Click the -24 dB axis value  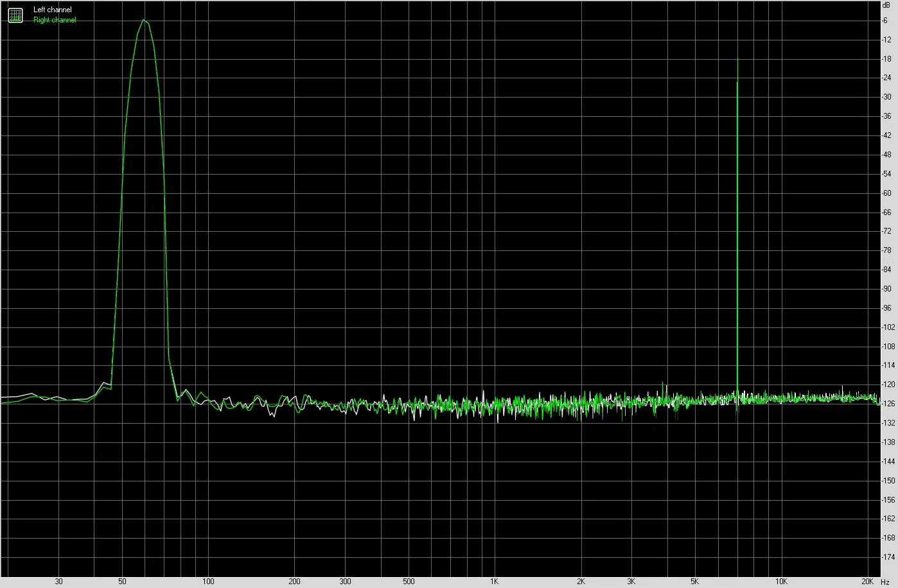[886, 78]
